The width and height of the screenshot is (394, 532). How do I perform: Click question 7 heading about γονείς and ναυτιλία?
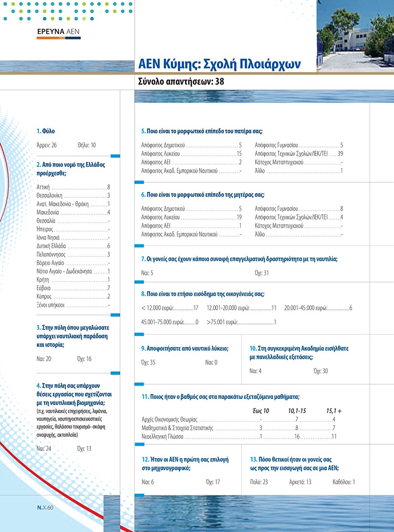[240, 259]
